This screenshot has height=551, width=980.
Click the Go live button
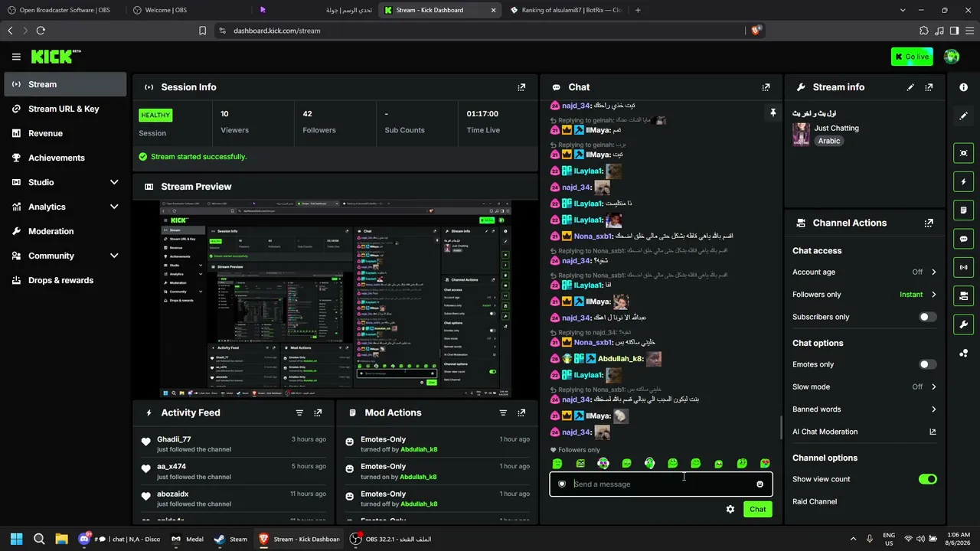[912, 57]
